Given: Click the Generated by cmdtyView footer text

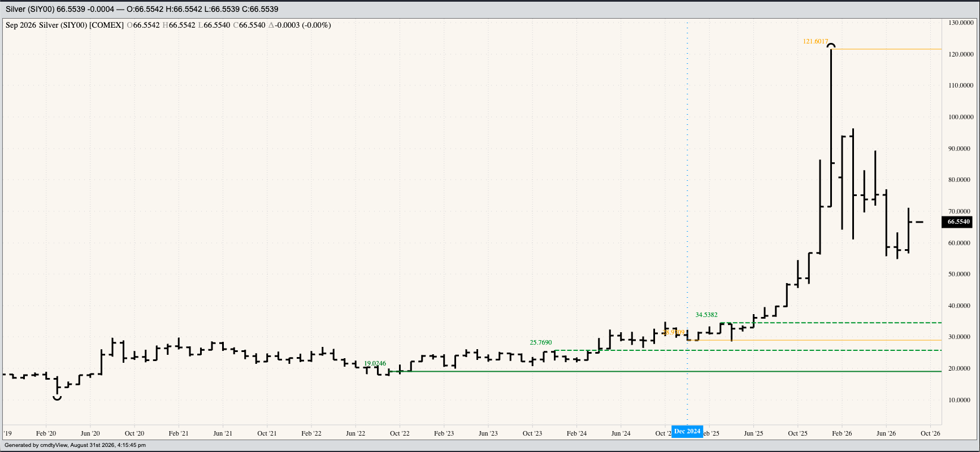Looking at the screenshot, I should click(75, 445).
